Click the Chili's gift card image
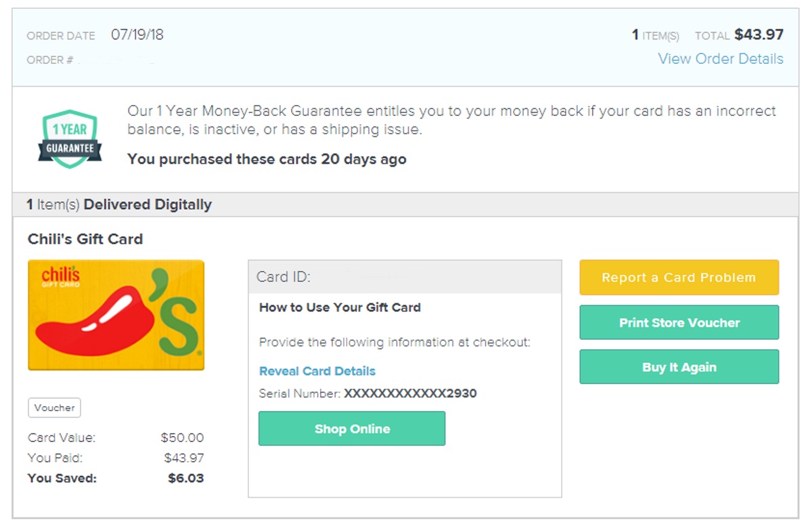This screenshot has height=522, width=812. 116,315
